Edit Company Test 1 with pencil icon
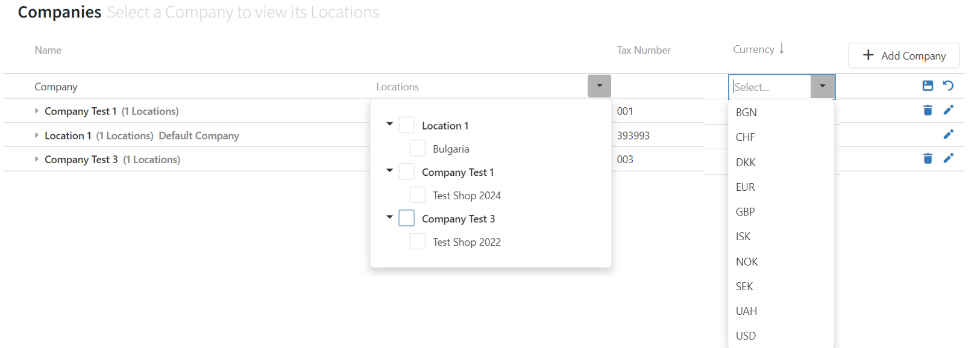980x348 pixels. point(948,110)
